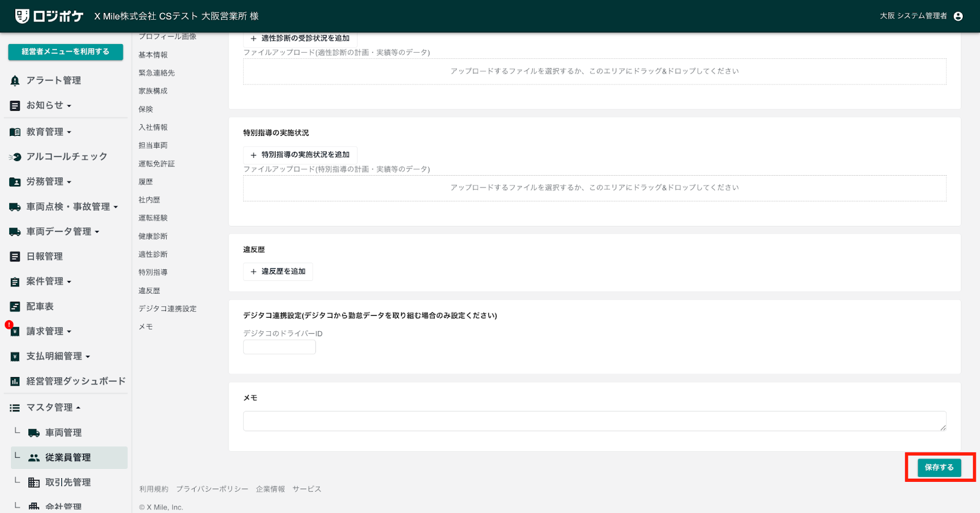
Task: Click the management dashboard chart icon
Action: tap(15, 381)
